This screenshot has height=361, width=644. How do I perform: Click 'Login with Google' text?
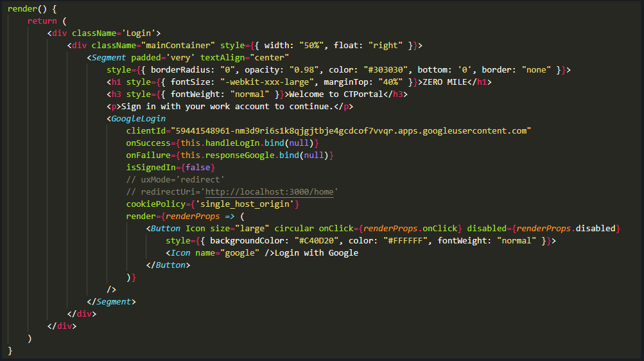click(x=317, y=253)
